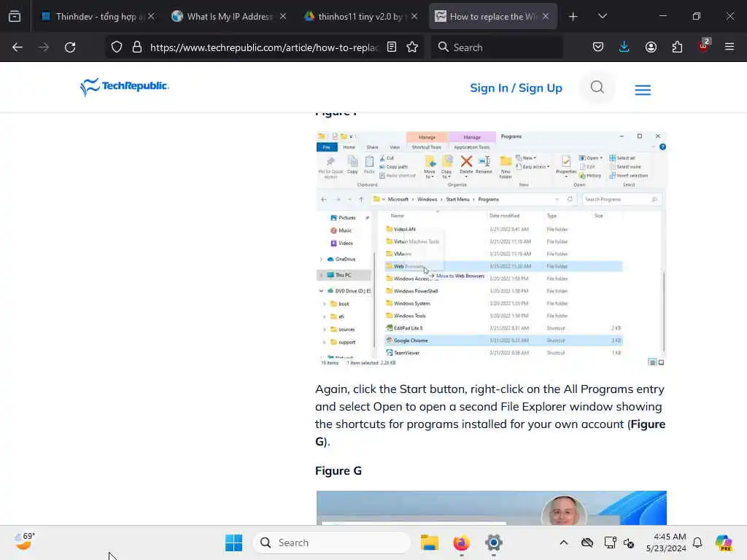The height and width of the screenshot is (560, 747).
Task: Click the Firefox toolbar Search box
Action: pos(496,47)
